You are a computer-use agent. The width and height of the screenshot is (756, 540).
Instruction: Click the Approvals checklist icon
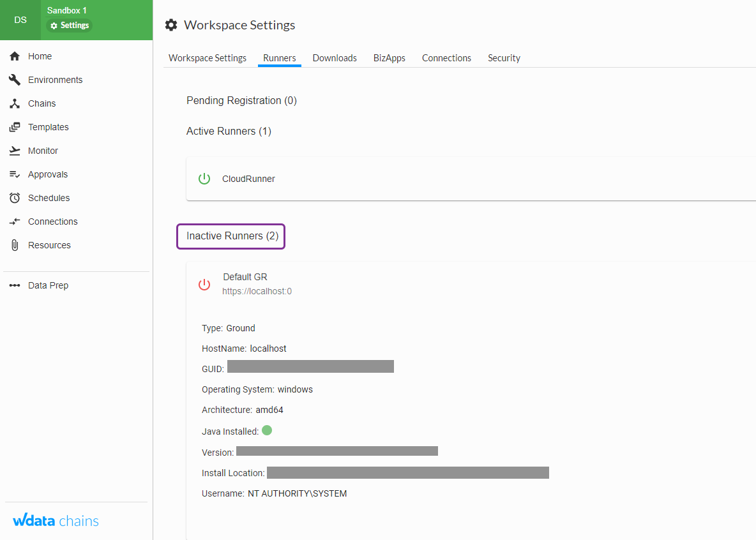point(15,174)
